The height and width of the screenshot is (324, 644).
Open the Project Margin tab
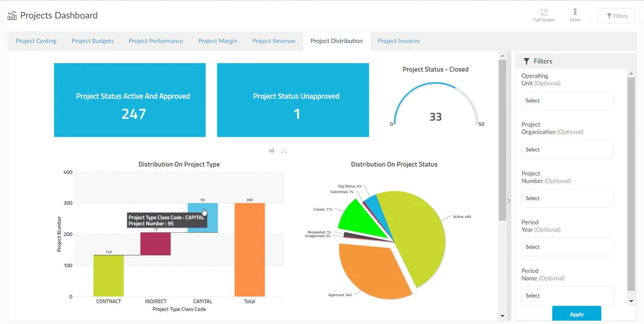pyautogui.click(x=217, y=41)
